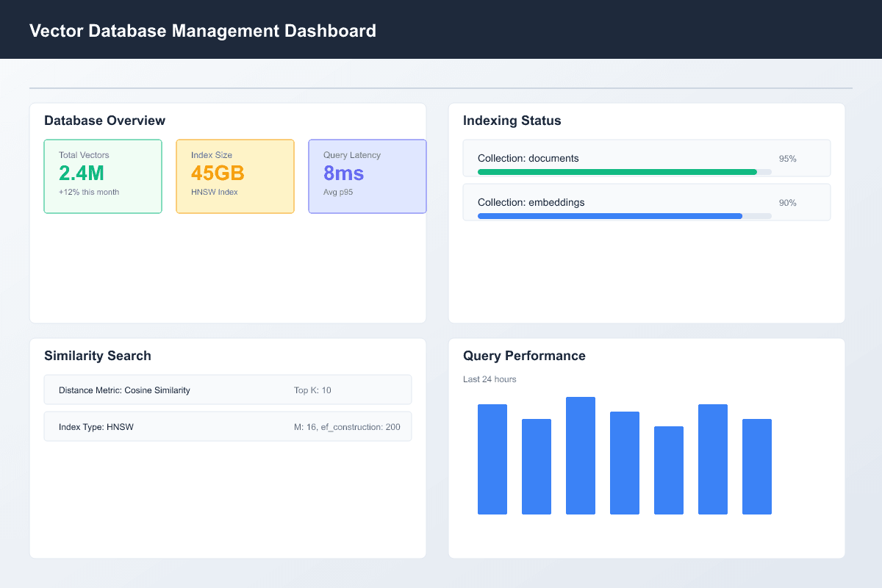Screen dimensions: 882x588
Task: Click the Similarity Search heading
Action: (97, 356)
